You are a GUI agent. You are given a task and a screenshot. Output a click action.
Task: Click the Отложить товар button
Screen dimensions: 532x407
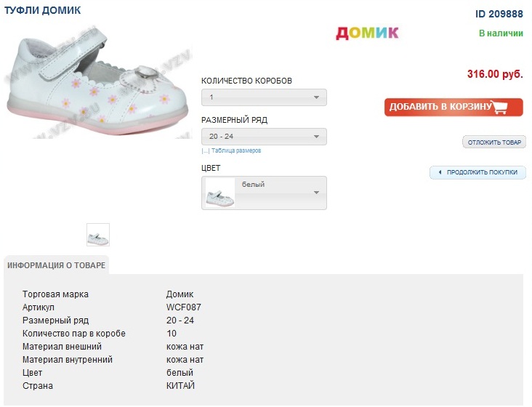point(493,142)
